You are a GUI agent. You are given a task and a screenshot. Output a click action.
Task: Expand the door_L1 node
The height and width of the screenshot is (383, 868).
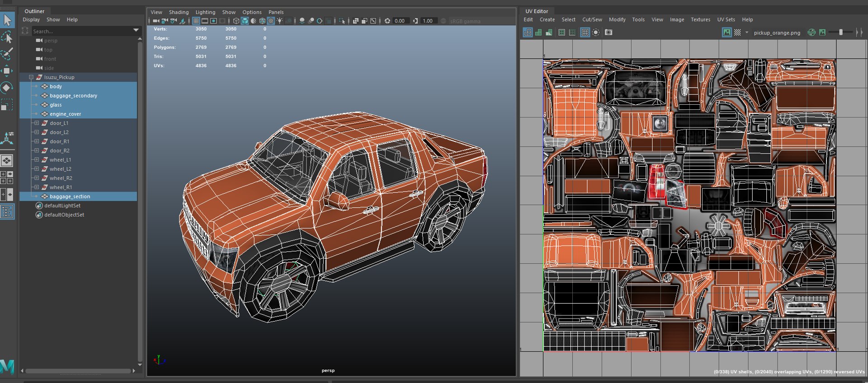[37, 123]
